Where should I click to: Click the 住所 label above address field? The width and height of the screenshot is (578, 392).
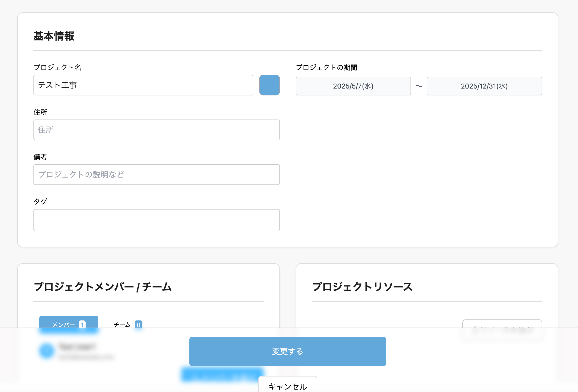(40, 112)
